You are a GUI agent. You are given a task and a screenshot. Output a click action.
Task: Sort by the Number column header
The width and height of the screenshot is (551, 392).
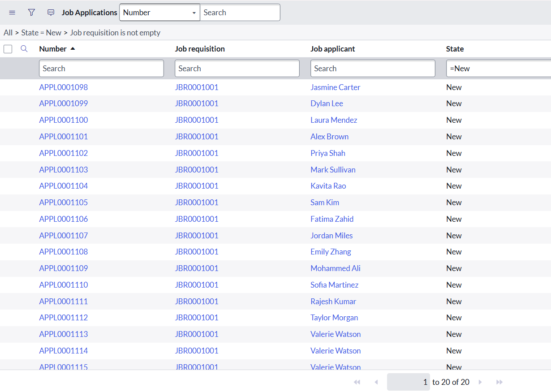(53, 49)
